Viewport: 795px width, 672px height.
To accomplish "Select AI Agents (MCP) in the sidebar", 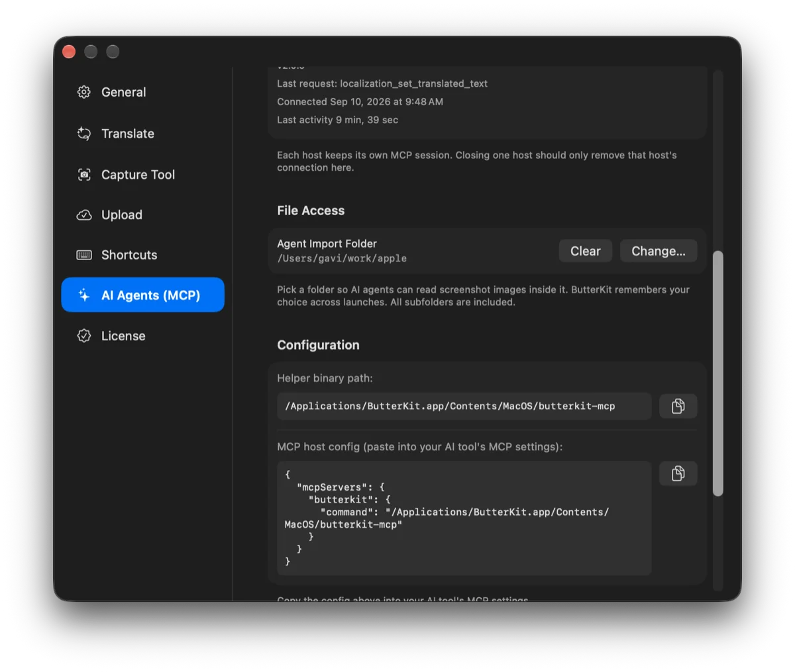I will (x=142, y=295).
